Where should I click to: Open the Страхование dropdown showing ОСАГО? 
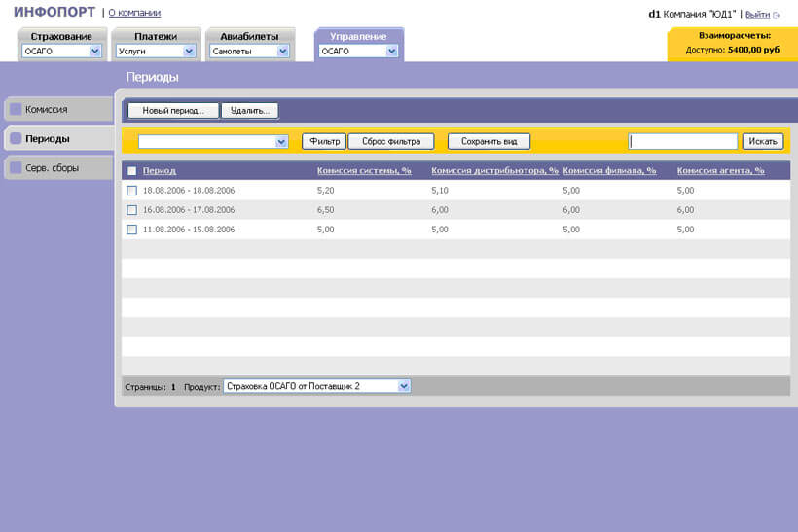point(95,52)
